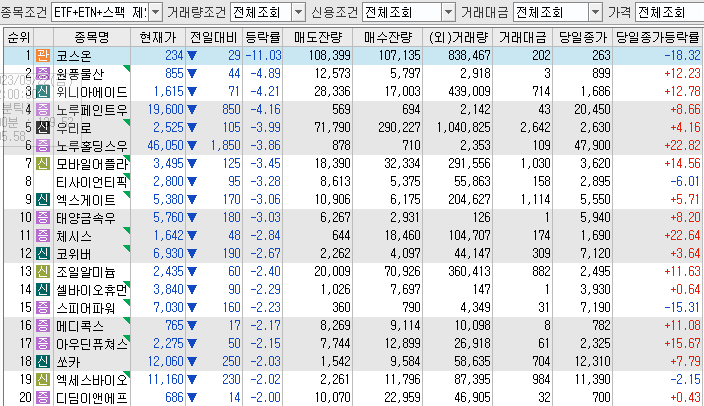Select the 메디콕스 stock name
The width and height of the screenshot is (704, 406).
click(80, 326)
